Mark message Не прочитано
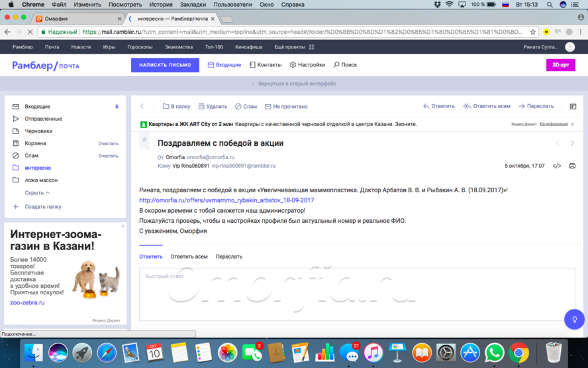588x368 pixels. (286, 107)
